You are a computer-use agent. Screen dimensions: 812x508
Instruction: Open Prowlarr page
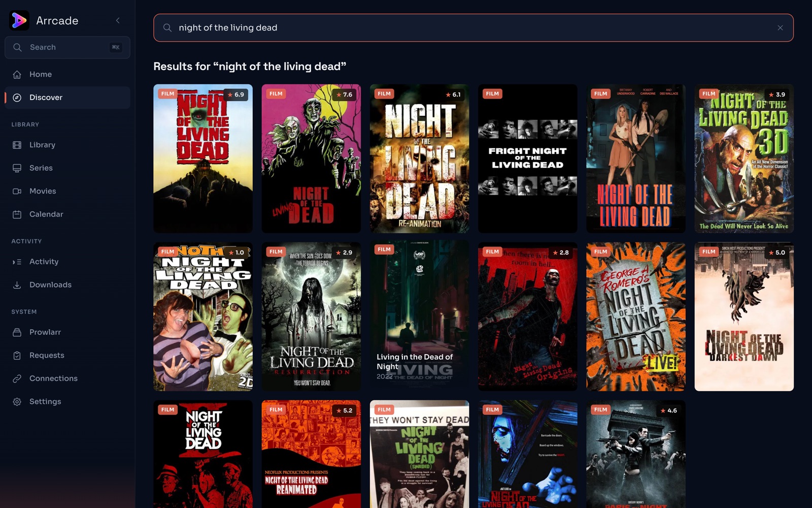67,332
